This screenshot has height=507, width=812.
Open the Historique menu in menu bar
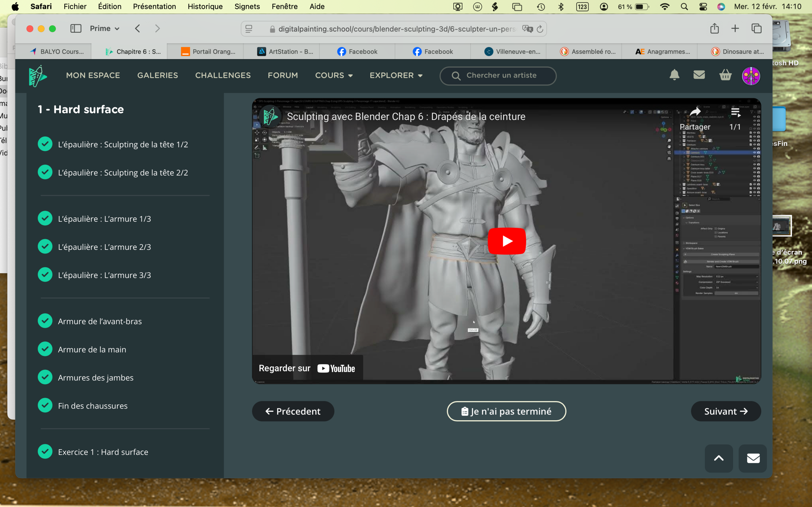(x=205, y=6)
